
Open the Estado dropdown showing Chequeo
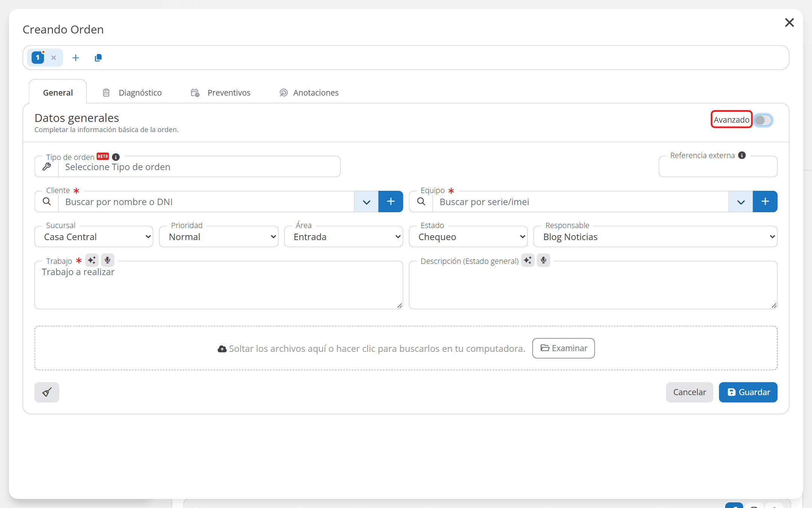468,237
